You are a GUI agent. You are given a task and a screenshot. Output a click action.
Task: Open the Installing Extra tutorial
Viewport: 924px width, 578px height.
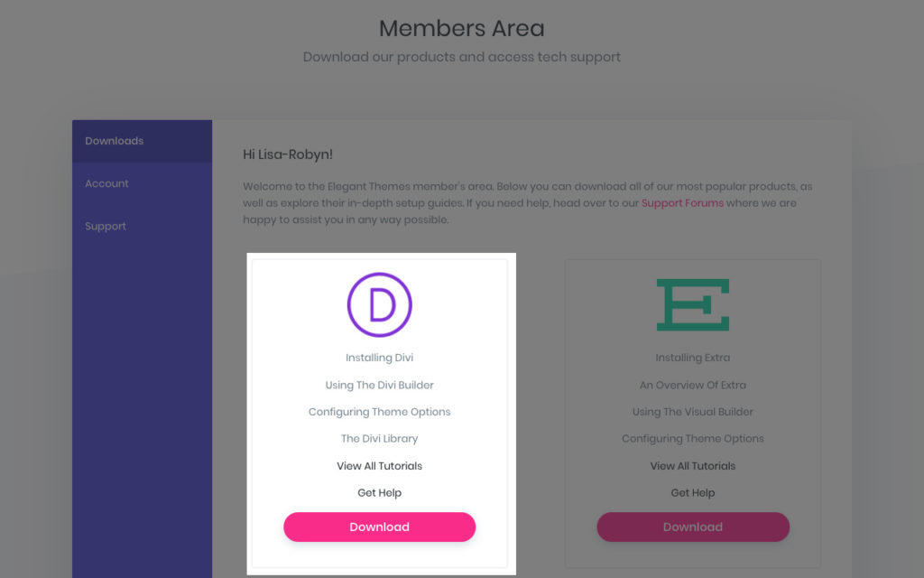coord(693,358)
